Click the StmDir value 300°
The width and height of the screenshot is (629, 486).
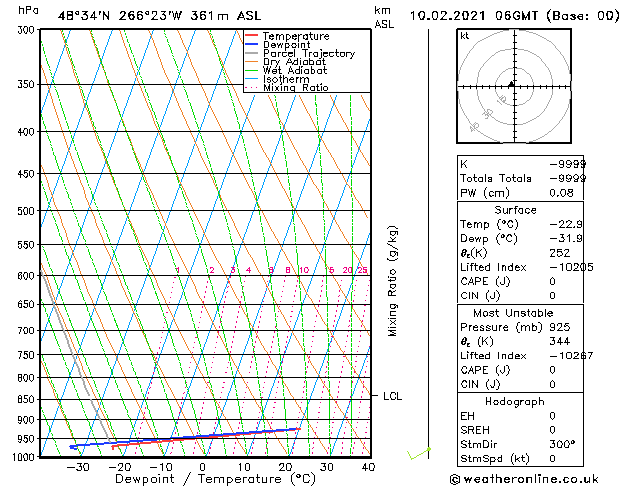(562, 444)
